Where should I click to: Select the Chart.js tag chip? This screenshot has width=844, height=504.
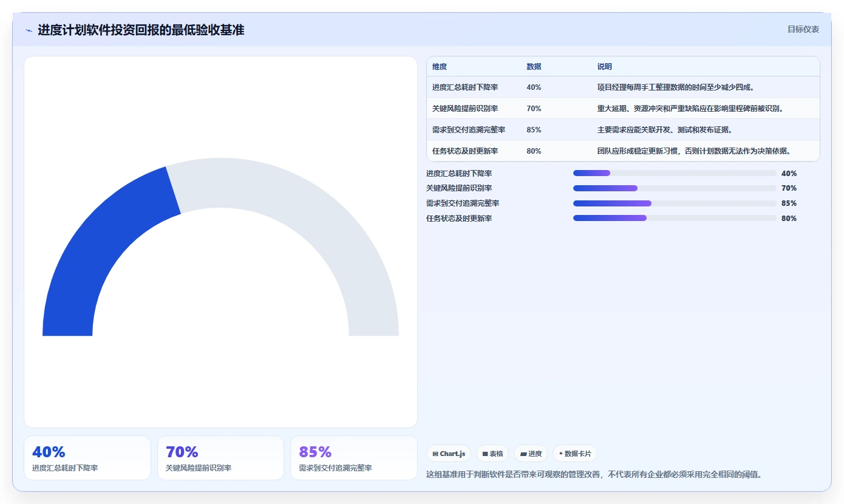click(449, 454)
